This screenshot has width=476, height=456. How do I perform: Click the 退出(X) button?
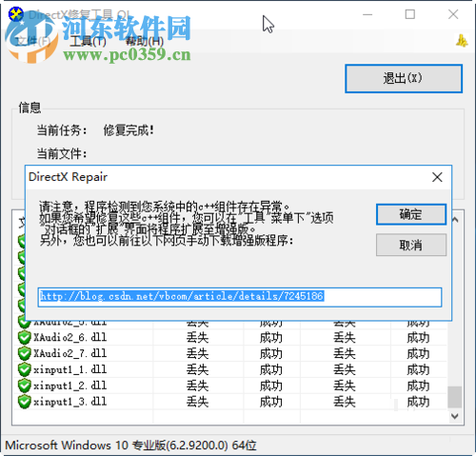(404, 78)
